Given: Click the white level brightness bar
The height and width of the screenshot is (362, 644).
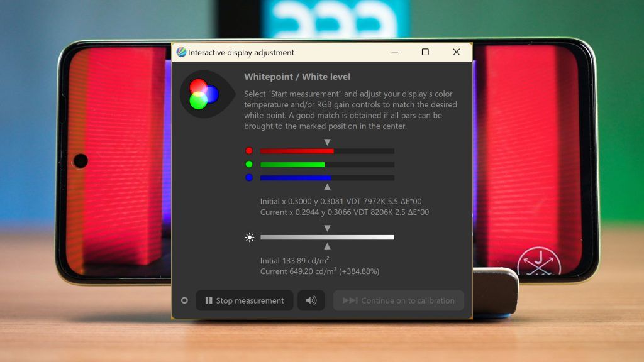Looking at the screenshot, I should pos(327,237).
